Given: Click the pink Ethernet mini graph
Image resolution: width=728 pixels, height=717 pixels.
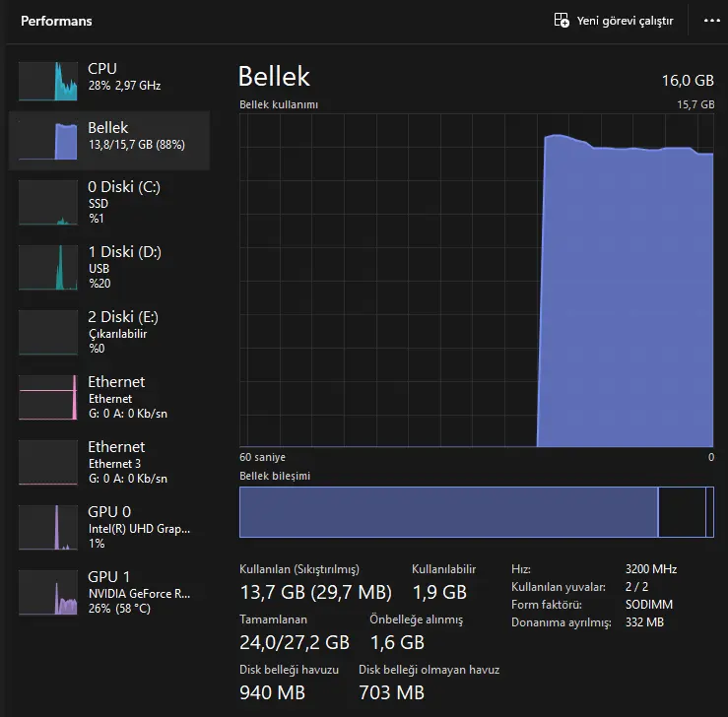Looking at the screenshot, I should click(48, 397).
